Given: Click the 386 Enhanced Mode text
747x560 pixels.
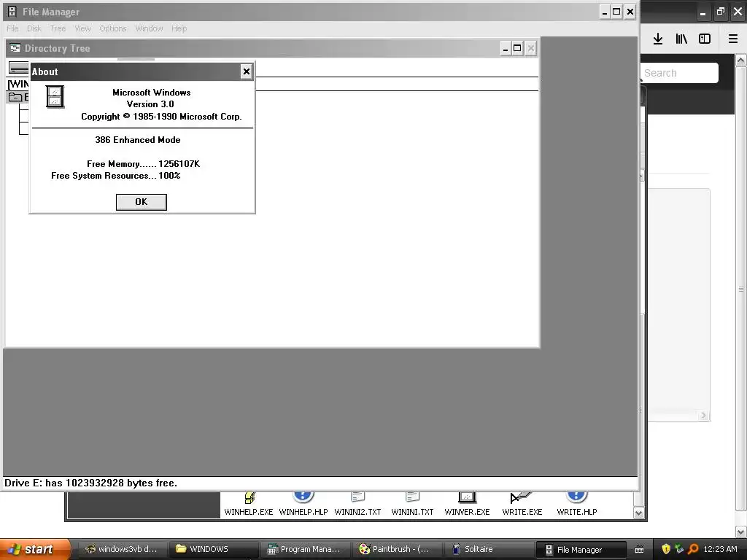Looking at the screenshot, I should tap(138, 140).
